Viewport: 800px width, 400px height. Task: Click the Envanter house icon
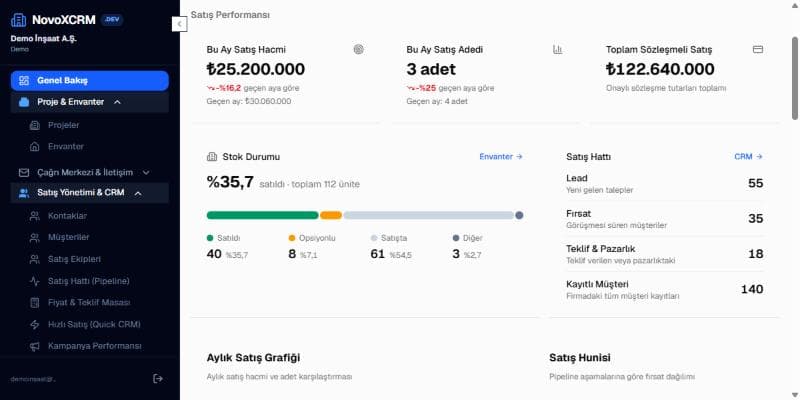(x=35, y=146)
